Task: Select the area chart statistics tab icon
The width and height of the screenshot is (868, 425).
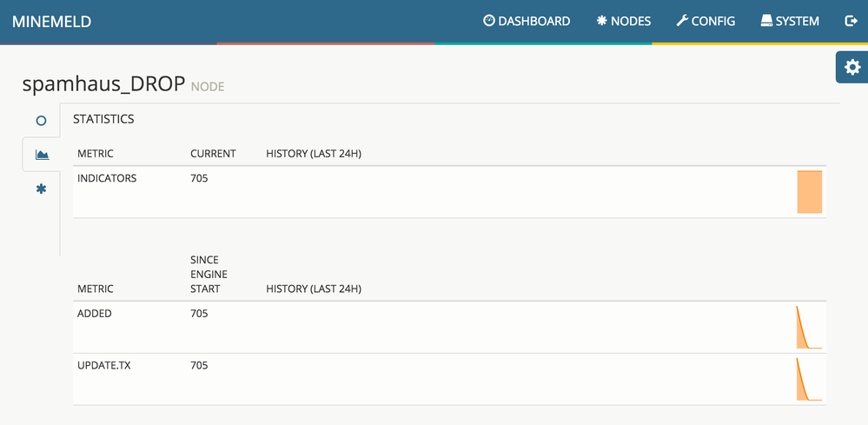Action: [42, 155]
